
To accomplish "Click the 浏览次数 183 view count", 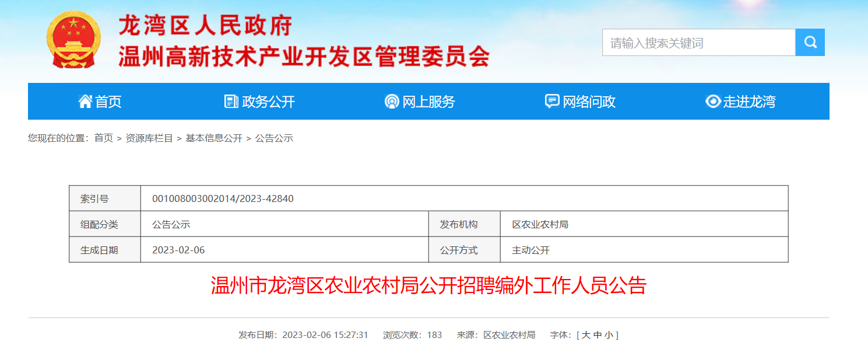I will 413,335.
